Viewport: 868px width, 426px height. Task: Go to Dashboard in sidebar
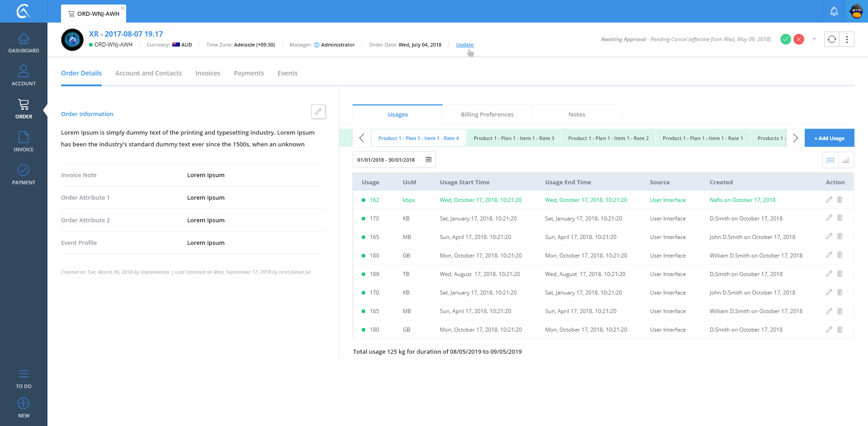pyautogui.click(x=24, y=43)
